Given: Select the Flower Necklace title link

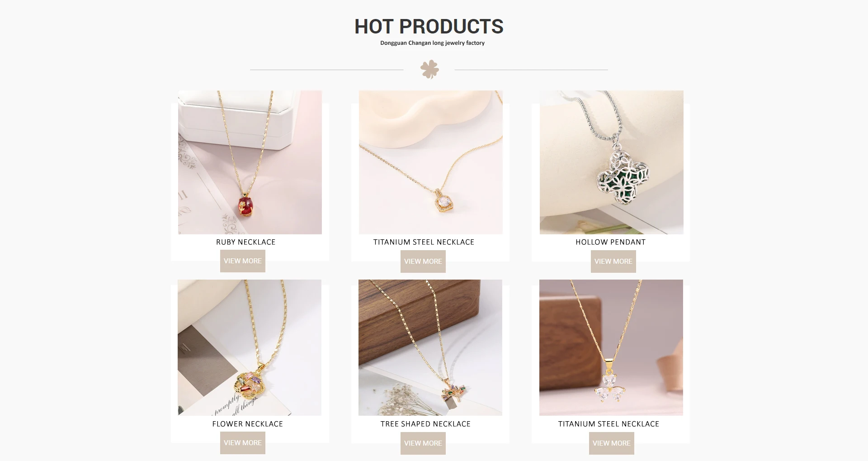Looking at the screenshot, I should click(x=248, y=424).
